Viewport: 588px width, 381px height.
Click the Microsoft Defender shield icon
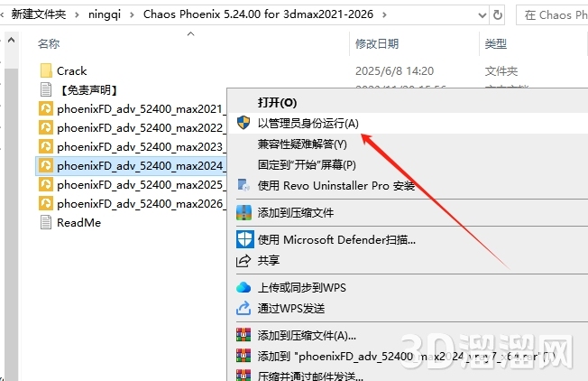(x=245, y=239)
